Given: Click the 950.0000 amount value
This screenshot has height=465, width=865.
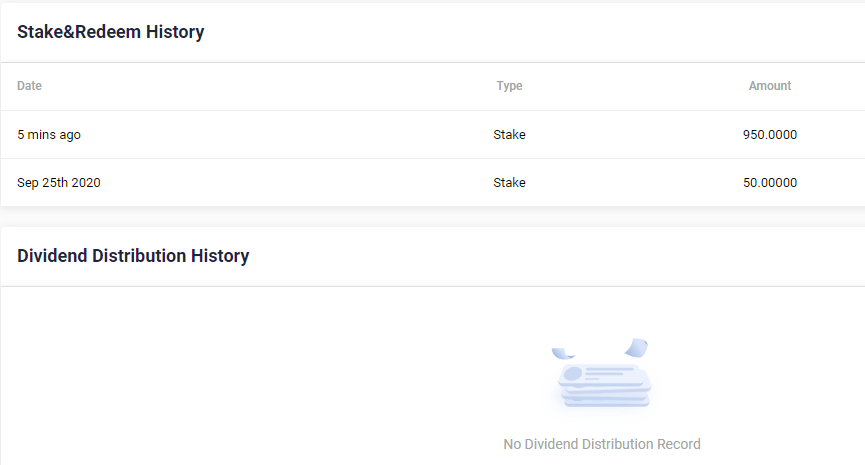Looking at the screenshot, I should click(x=770, y=135).
